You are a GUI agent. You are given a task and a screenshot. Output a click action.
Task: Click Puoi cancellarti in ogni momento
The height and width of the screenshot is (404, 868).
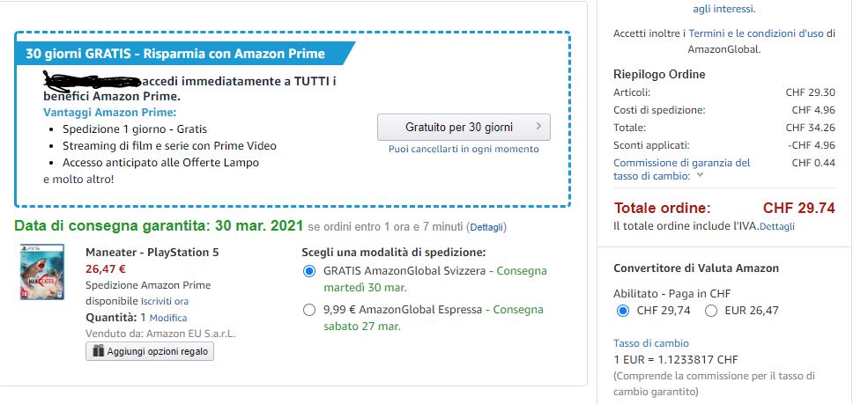(464, 149)
